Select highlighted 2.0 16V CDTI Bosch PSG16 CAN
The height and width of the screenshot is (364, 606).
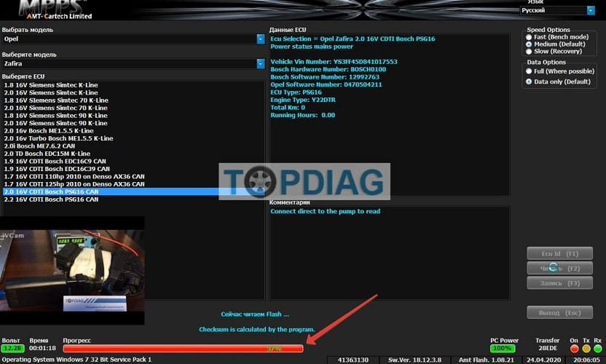point(133,191)
